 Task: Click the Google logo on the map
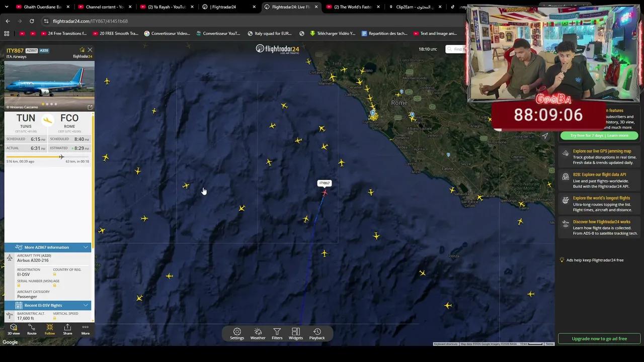(10, 342)
